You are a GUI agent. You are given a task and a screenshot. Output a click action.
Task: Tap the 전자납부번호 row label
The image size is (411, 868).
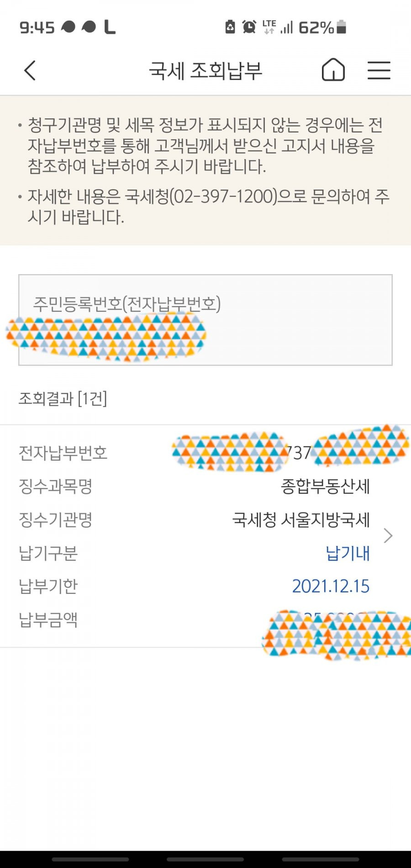[x=63, y=453]
